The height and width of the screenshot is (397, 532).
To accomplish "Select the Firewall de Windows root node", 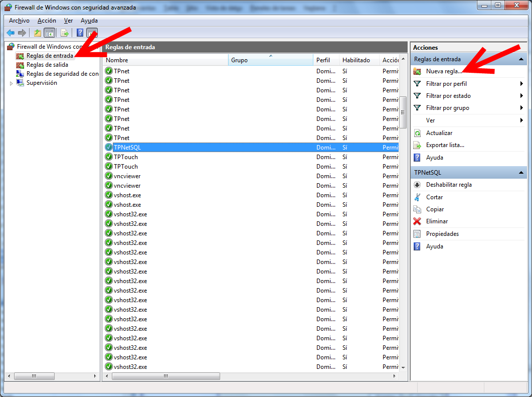I will [50, 47].
